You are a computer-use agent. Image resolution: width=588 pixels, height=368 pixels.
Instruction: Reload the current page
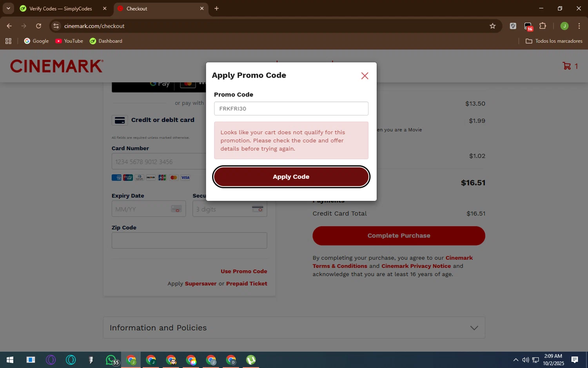38,26
